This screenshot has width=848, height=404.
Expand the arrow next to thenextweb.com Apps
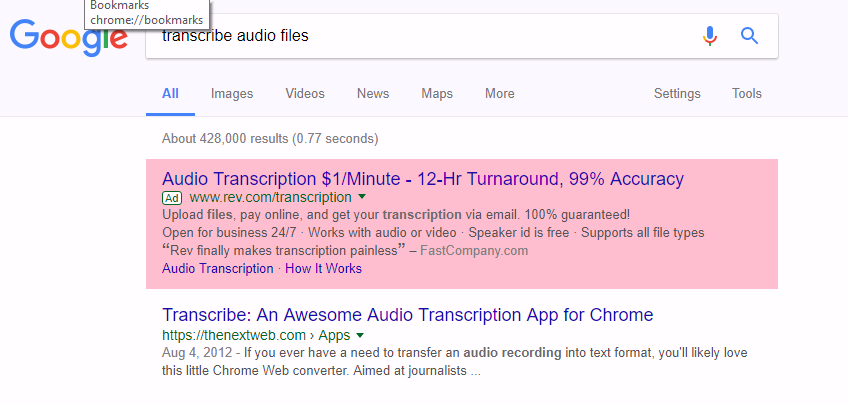(360, 335)
